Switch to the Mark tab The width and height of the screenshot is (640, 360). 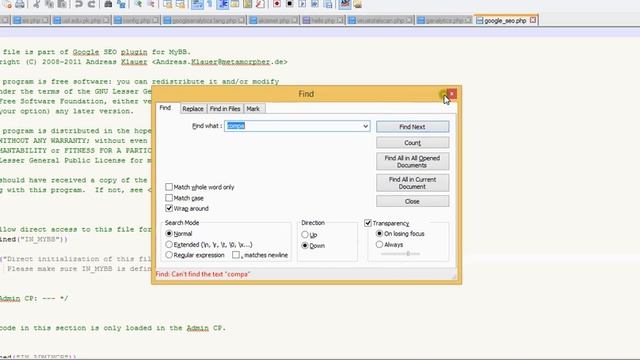tap(253, 109)
